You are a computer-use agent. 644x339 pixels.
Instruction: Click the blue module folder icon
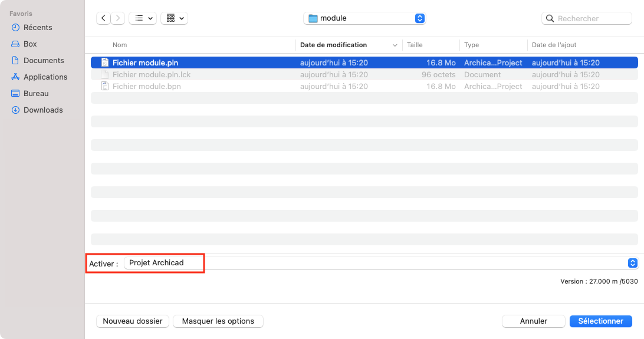tap(313, 18)
